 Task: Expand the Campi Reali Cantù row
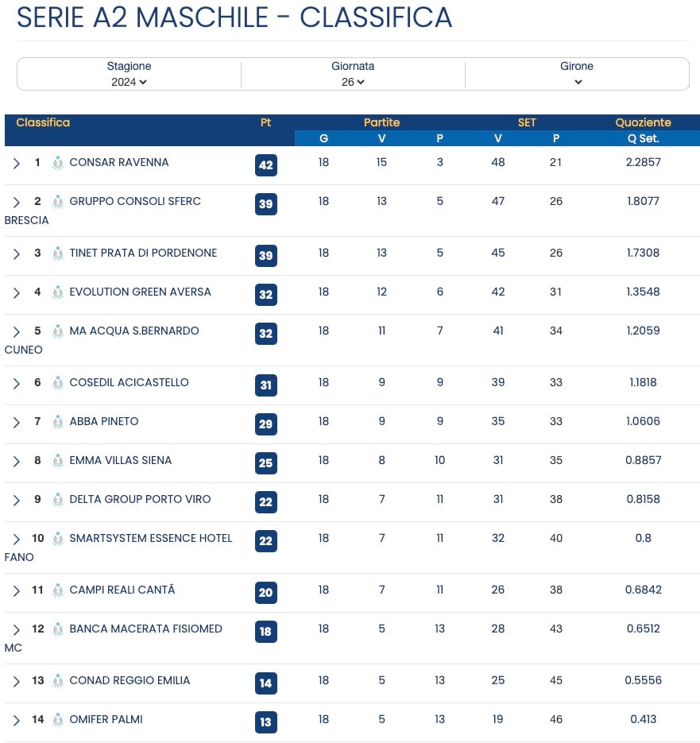click(17, 591)
